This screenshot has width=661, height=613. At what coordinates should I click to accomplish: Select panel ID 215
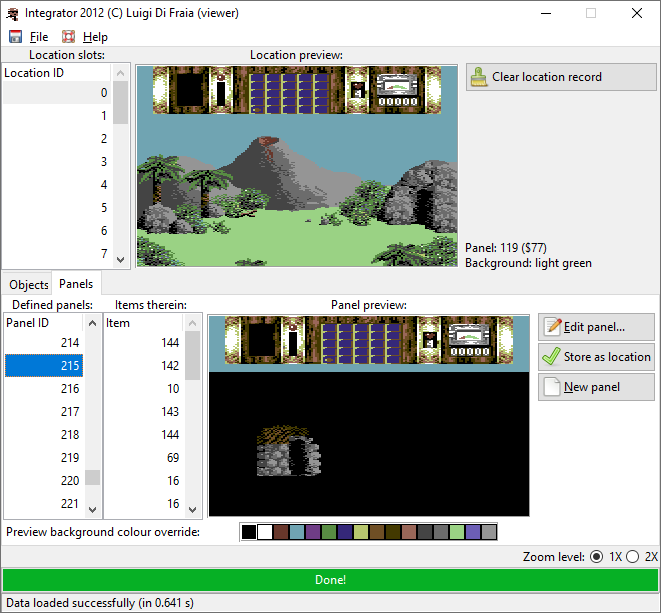coord(44,365)
